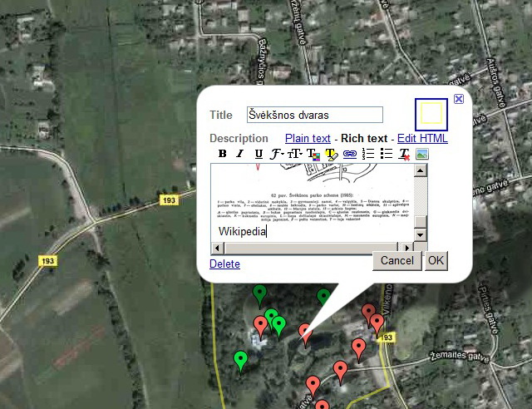The width and height of the screenshot is (532, 409).
Task: Open the font family dropdown
Action: pos(277,154)
